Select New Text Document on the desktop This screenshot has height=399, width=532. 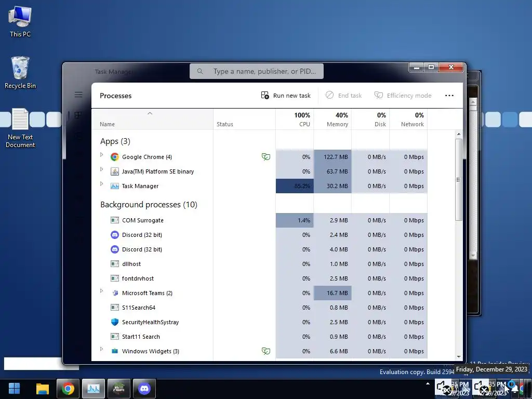coord(20,128)
